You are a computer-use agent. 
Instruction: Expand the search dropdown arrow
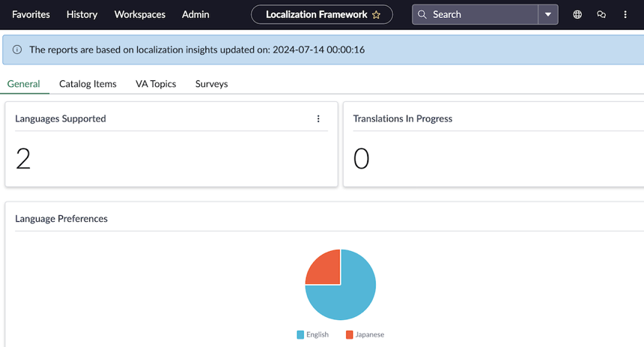click(x=548, y=14)
